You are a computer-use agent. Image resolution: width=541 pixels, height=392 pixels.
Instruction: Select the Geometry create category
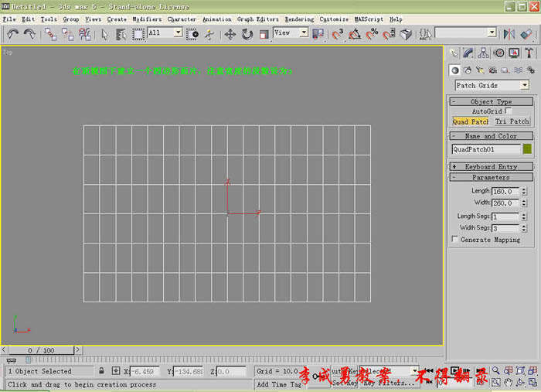[x=455, y=70]
